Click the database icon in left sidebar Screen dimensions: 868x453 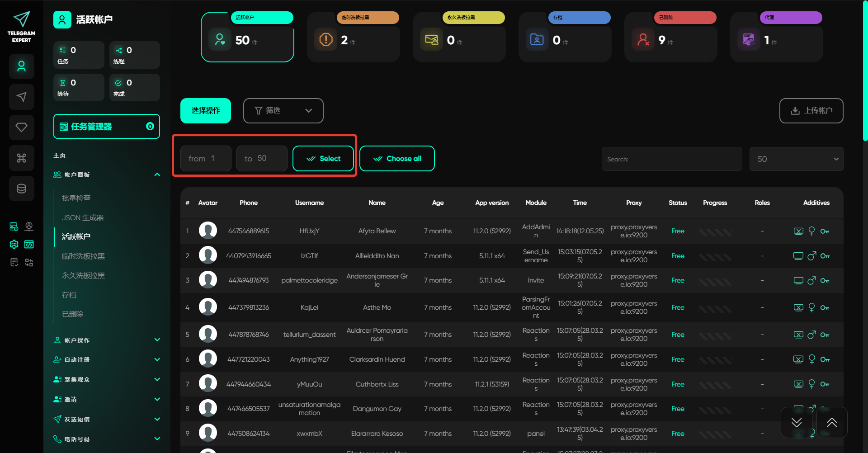[21, 189]
